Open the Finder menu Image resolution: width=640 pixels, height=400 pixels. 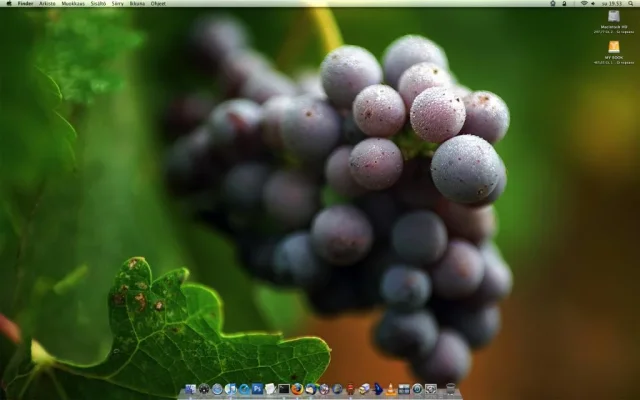click(25, 4)
